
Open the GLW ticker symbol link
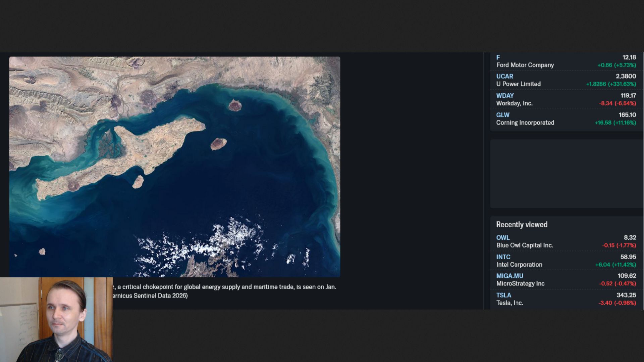pos(503,115)
